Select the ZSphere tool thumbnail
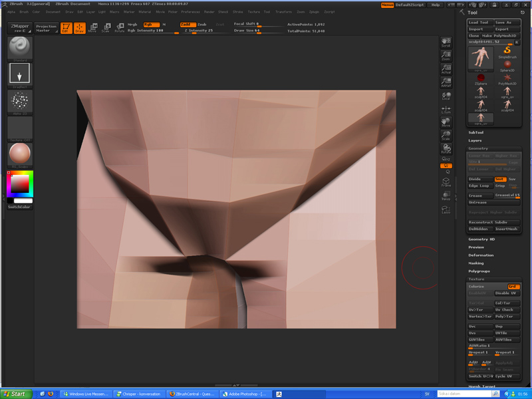Screen dimensions: 532x399 [x=480, y=78]
